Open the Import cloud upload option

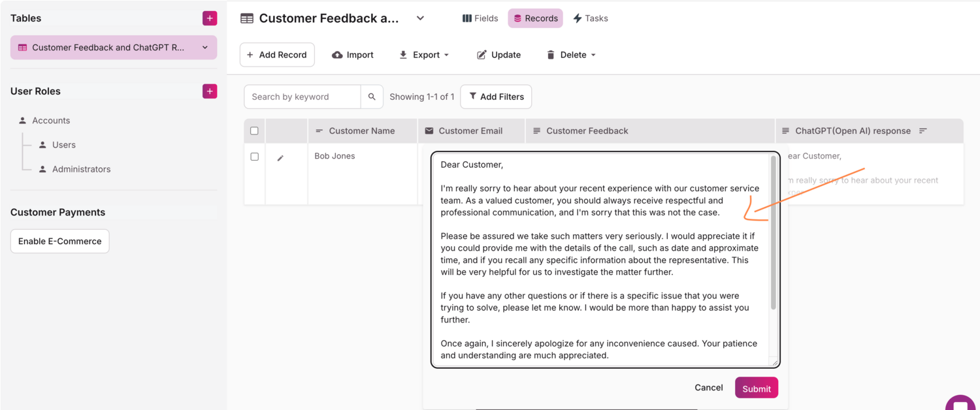click(353, 55)
